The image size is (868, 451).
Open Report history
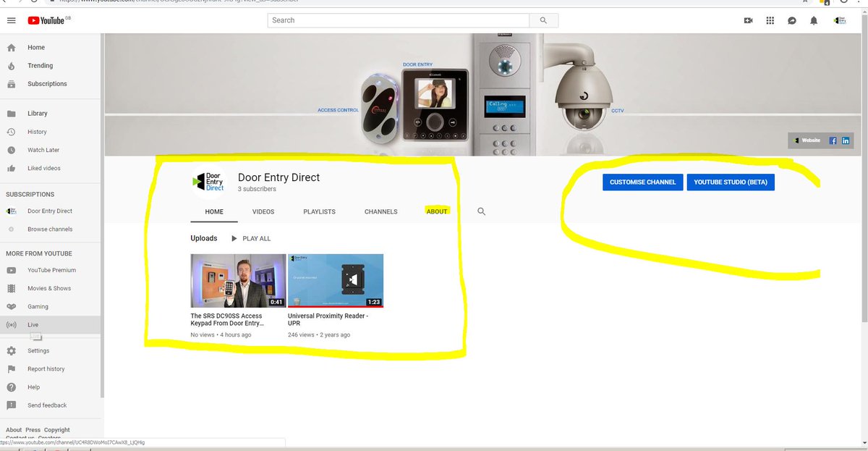click(x=51, y=369)
